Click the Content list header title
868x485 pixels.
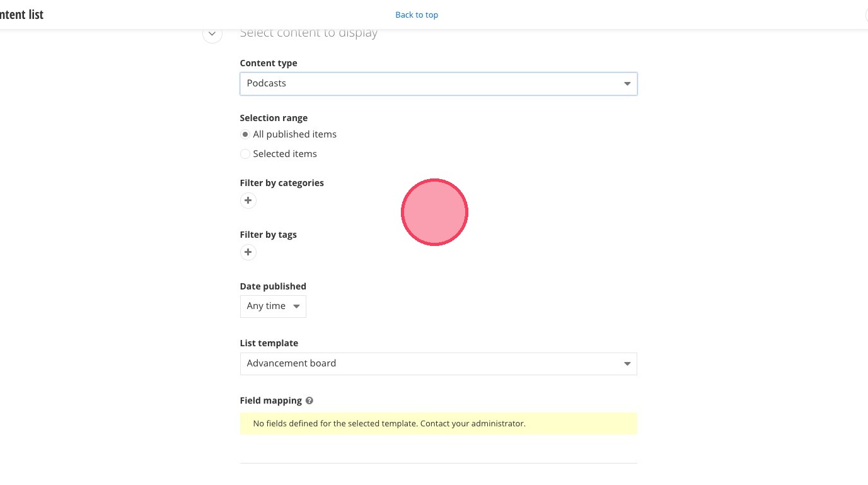point(22,15)
